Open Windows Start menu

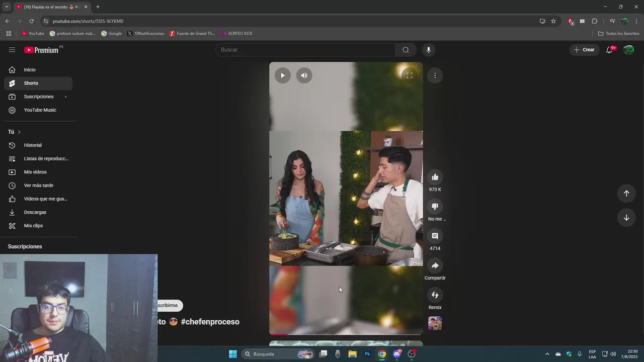click(x=233, y=354)
